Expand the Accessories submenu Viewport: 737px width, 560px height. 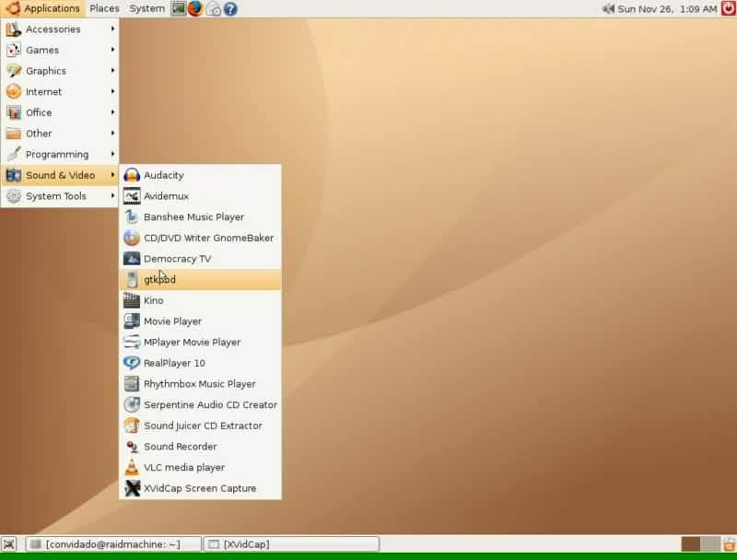click(60, 29)
